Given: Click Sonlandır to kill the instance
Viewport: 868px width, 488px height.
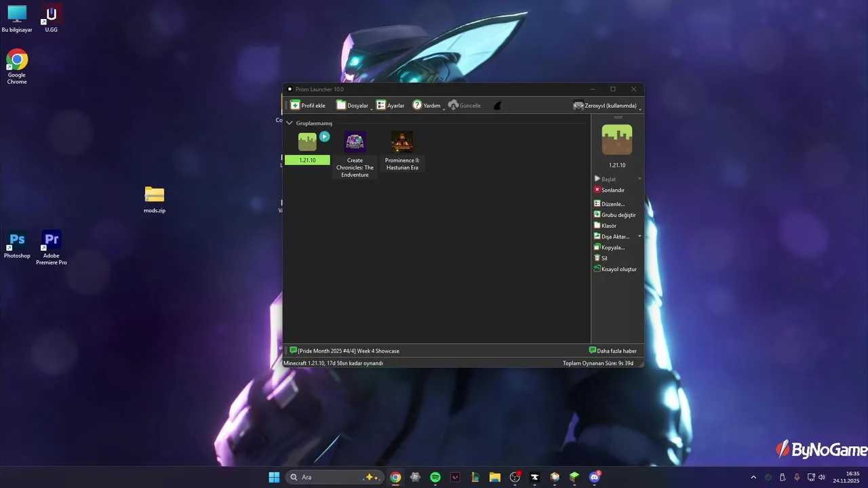Looking at the screenshot, I should click(x=609, y=190).
